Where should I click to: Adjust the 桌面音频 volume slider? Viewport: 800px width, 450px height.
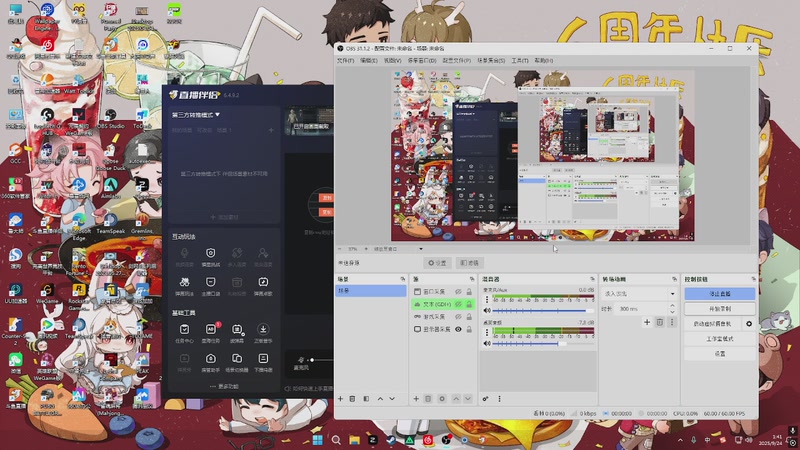[543, 343]
